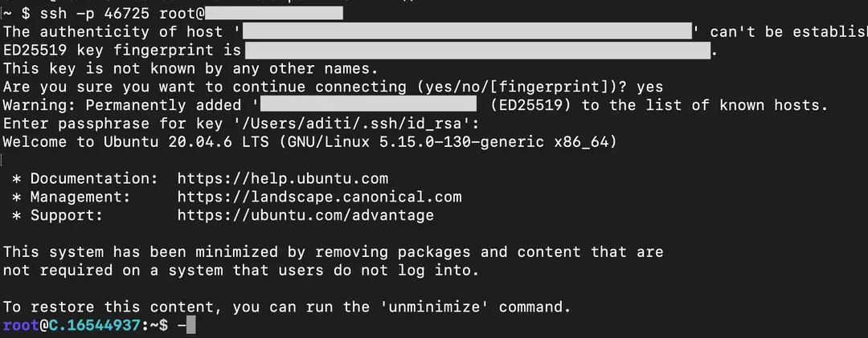
Task: Open the https://ubuntu.com/advantage support link
Action: pos(305,215)
